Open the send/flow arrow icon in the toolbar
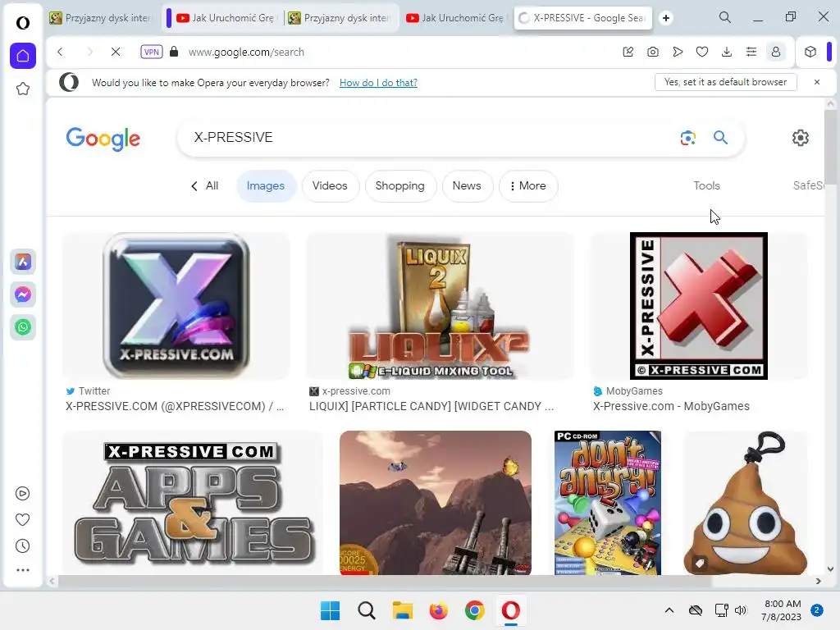Screen dimensions: 840x630 [677, 52]
